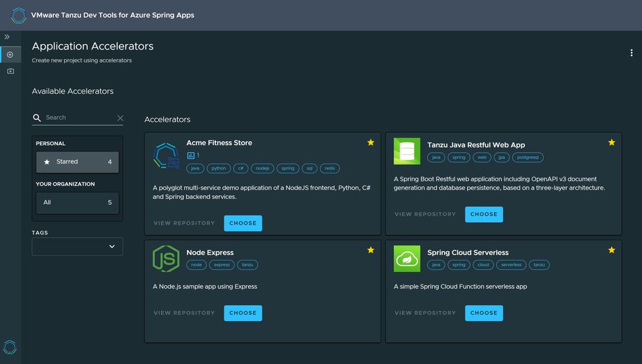Click the Tanzu logo at sidebar bottom

(10, 347)
